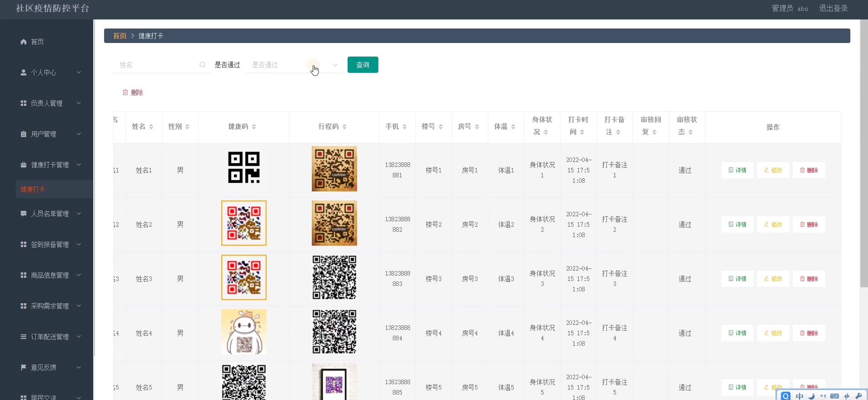Click the keyboard icon in input toolbar
Viewport: 868px width, 400px height.
coord(835,396)
